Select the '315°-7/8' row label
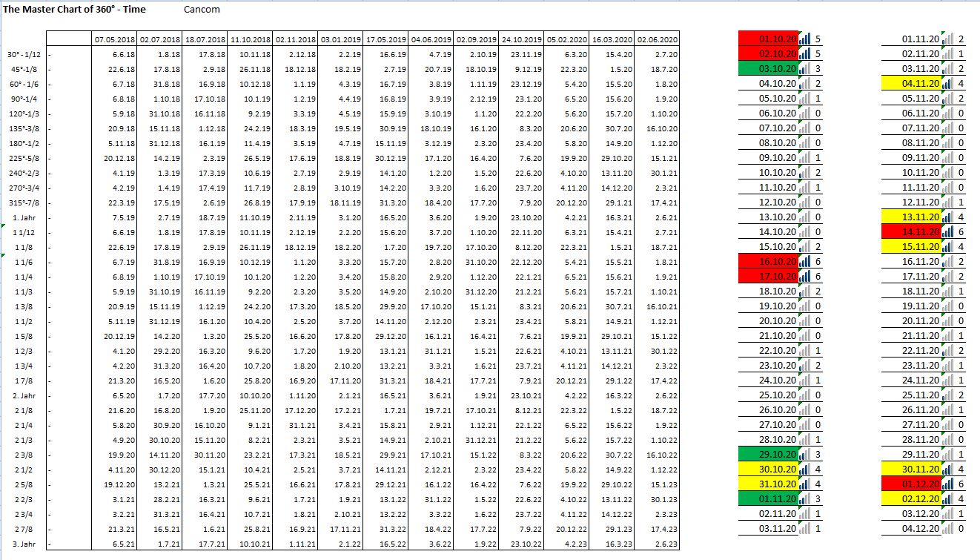Image resolution: width=980 pixels, height=560 pixels. (24, 202)
